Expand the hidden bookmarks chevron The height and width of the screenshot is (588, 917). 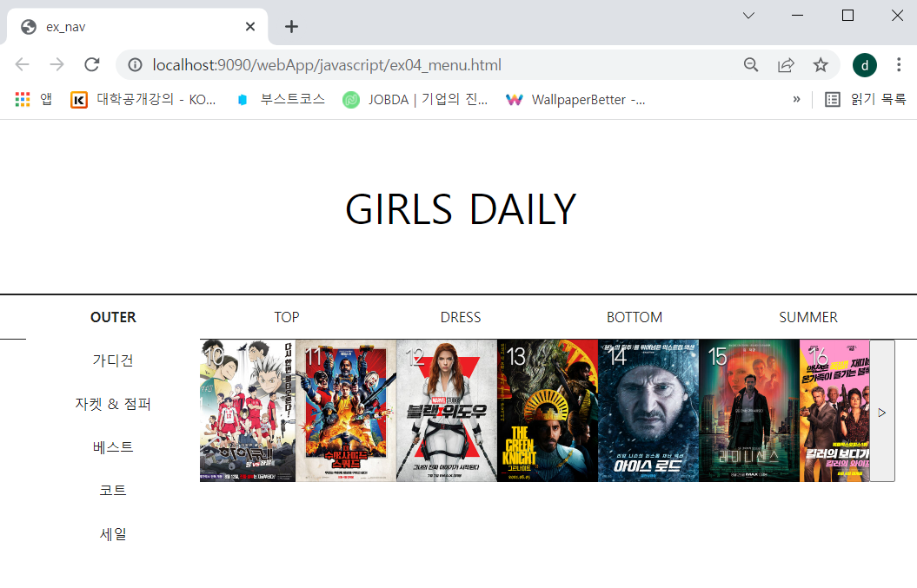pos(796,99)
